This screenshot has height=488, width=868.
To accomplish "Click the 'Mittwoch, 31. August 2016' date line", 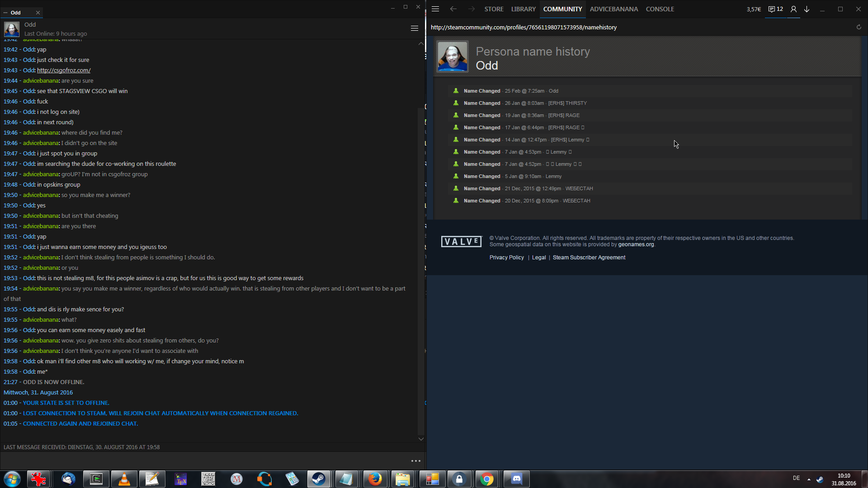I will click(38, 393).
